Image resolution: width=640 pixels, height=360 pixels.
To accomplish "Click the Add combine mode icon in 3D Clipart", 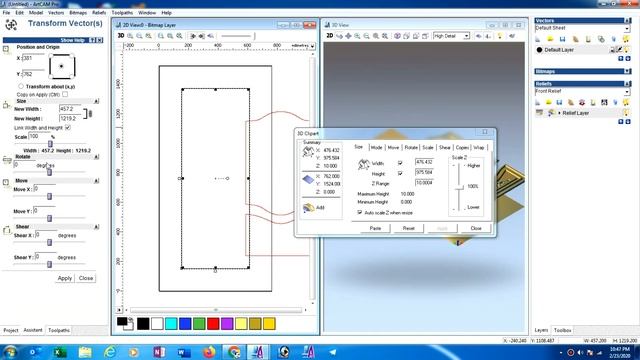I will pyautogui.click(x=309, y=208).
